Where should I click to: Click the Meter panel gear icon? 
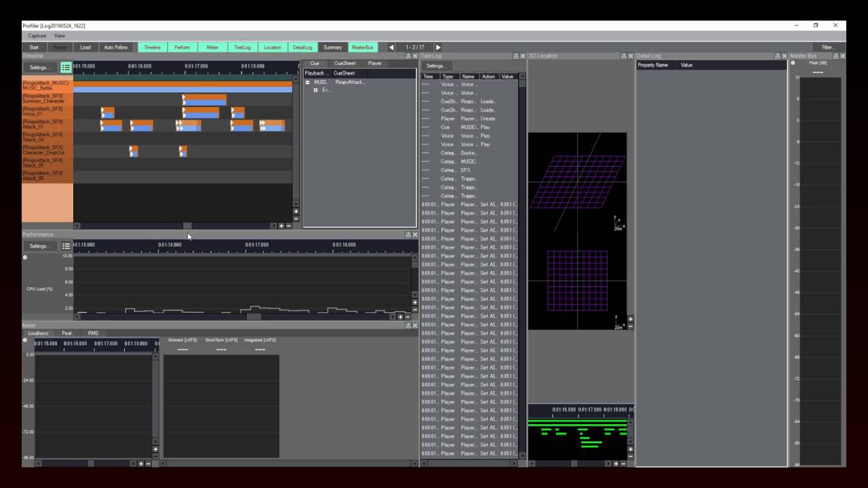point(25,340)
